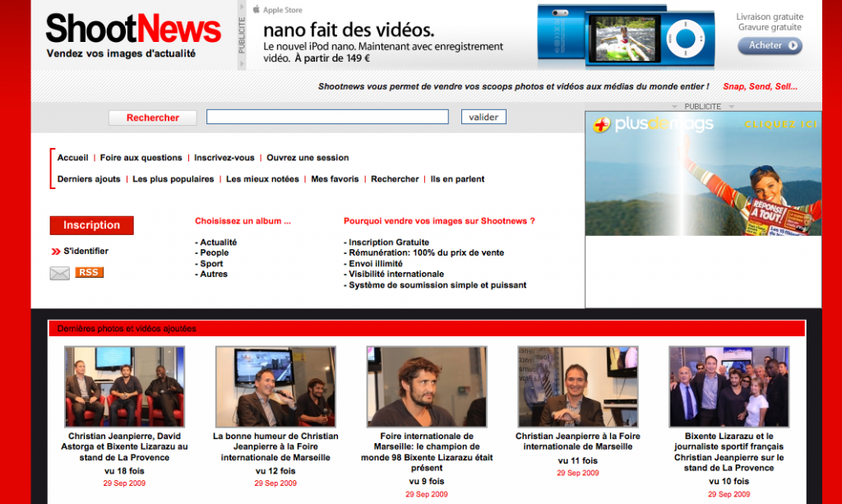The image size is (842, 504).
Task: Open the thumbnail of three men on red chairs
Action: [x=124, y=386]
